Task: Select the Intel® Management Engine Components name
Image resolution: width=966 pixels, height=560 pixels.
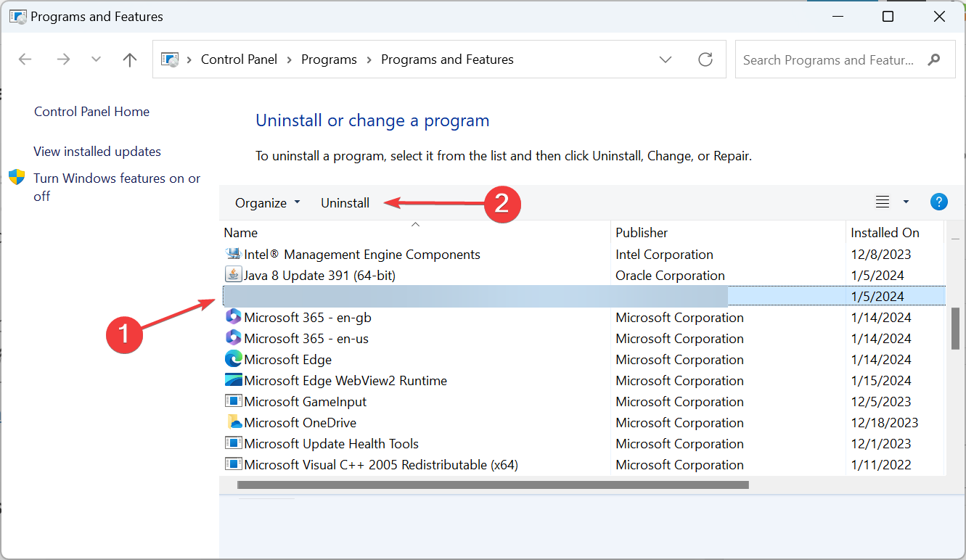Action: pos(362,255)
